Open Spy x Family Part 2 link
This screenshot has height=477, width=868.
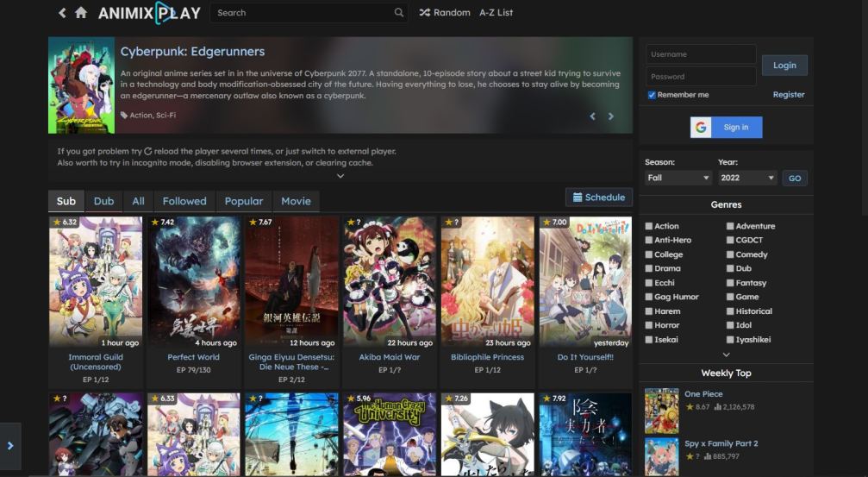(721, 443)
